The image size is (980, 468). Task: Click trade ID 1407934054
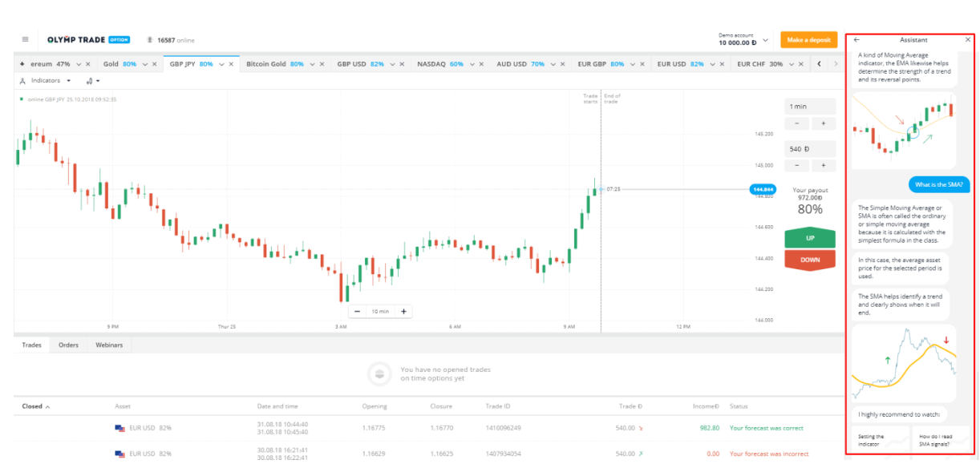click(x=504, y=454)
